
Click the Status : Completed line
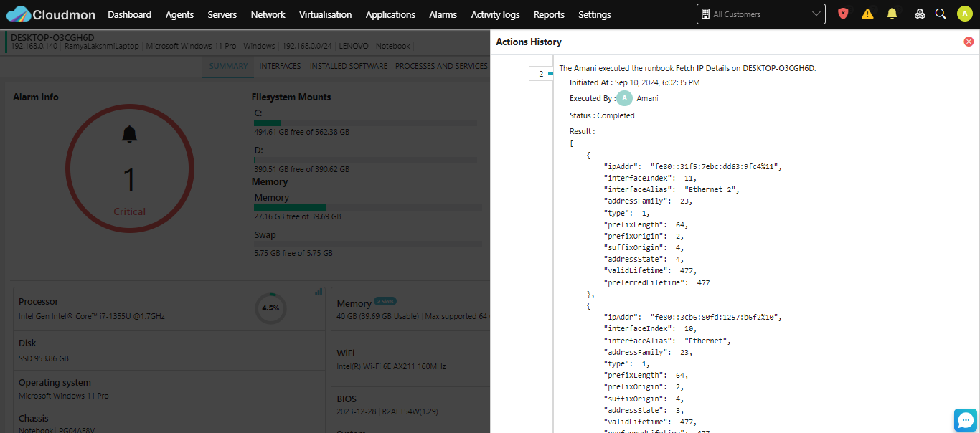click(x=602, y=115)
